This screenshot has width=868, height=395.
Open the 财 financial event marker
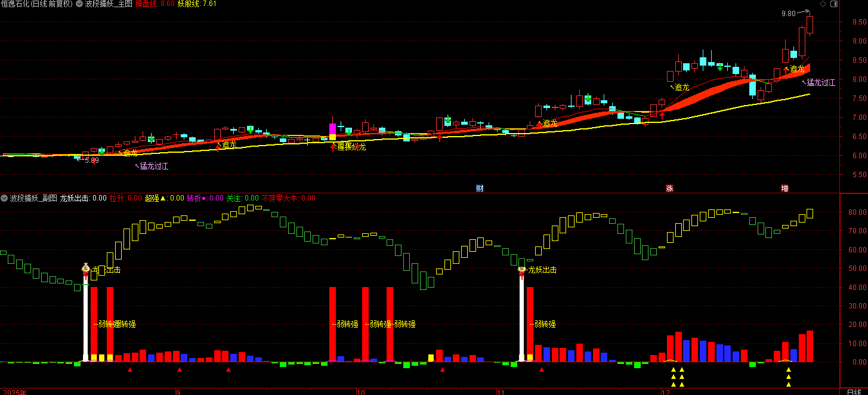coord(480,189)
